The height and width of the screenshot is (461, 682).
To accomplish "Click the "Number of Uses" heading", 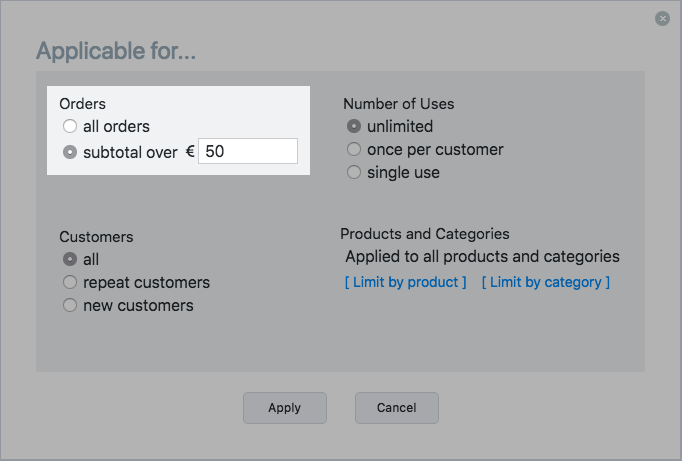I will tap(398, 104).
